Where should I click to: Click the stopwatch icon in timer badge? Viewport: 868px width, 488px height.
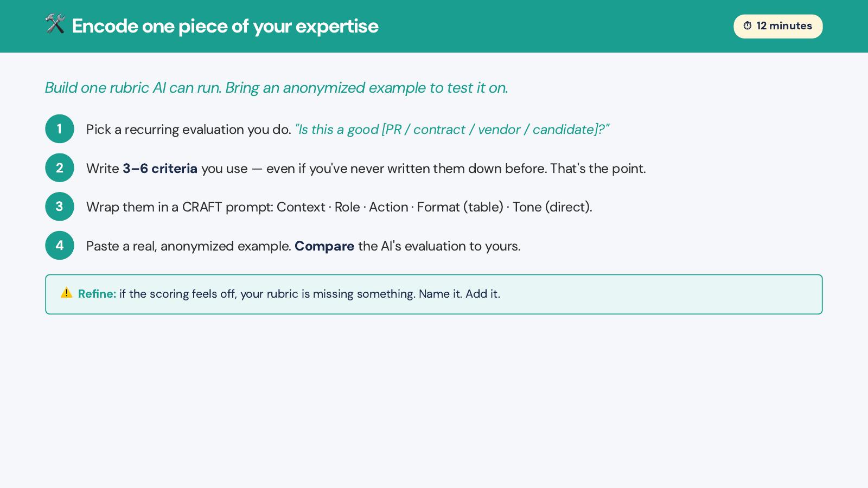click(748, 26)
